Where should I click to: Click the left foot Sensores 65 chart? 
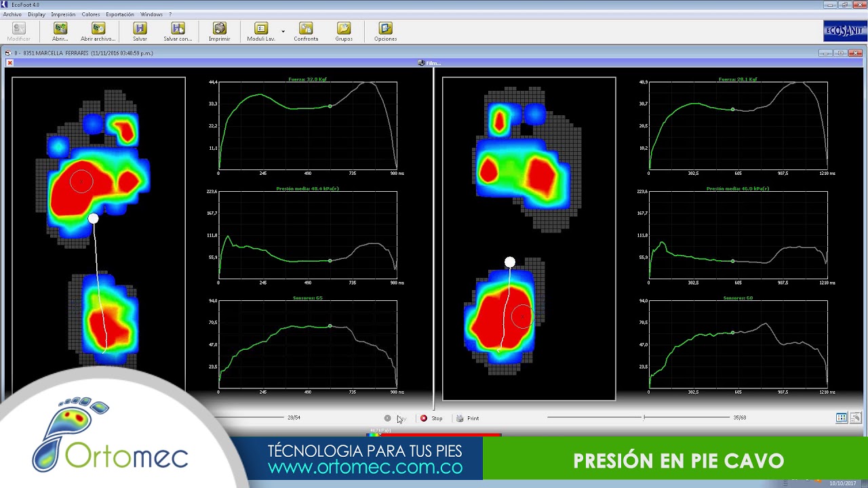[x=307, y=344]
